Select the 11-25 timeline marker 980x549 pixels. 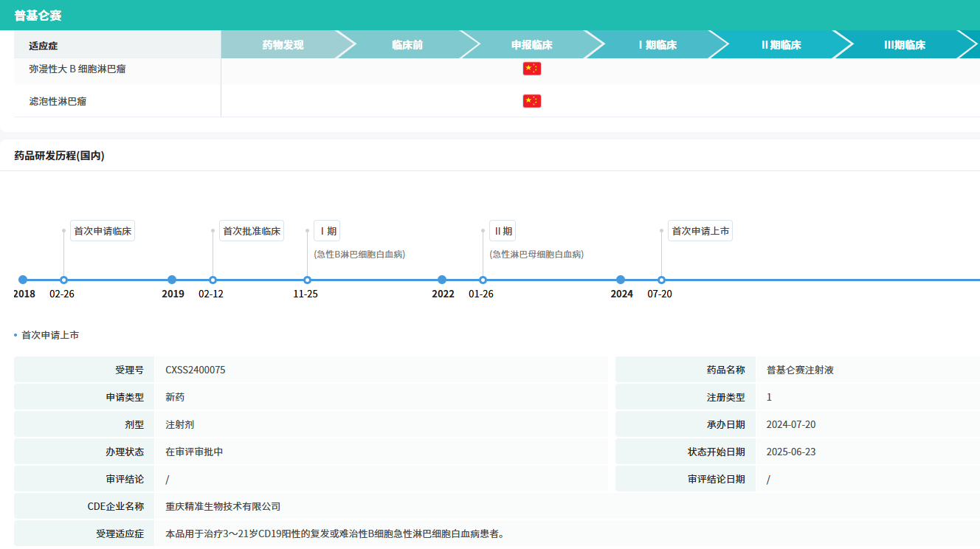pos(307,280)
